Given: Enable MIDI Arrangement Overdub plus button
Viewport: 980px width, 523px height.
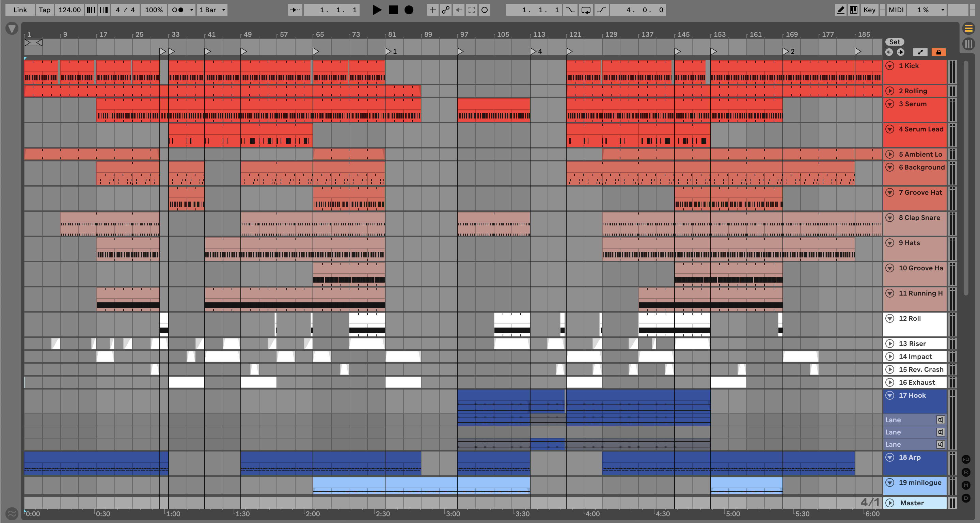Looking at the screenshot, I should (x=432, y=10).
